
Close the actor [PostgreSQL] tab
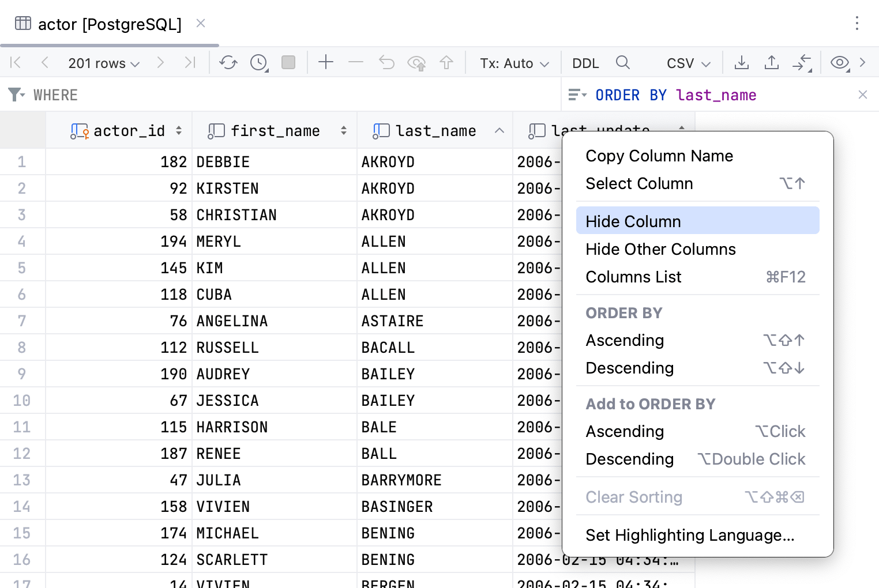[201, 23]
